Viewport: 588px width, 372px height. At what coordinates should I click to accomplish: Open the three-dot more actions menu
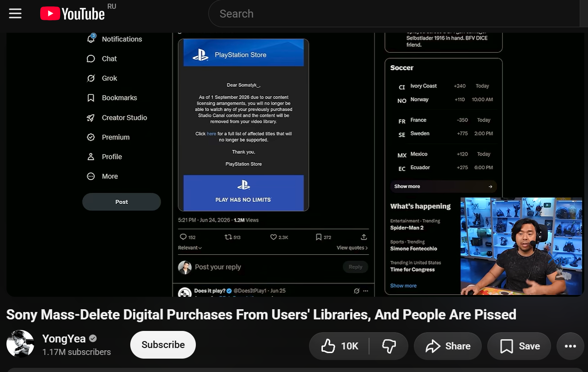(x=570, y=346)
